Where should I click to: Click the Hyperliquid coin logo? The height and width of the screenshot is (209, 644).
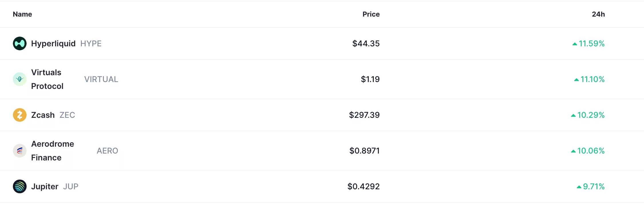19,43
